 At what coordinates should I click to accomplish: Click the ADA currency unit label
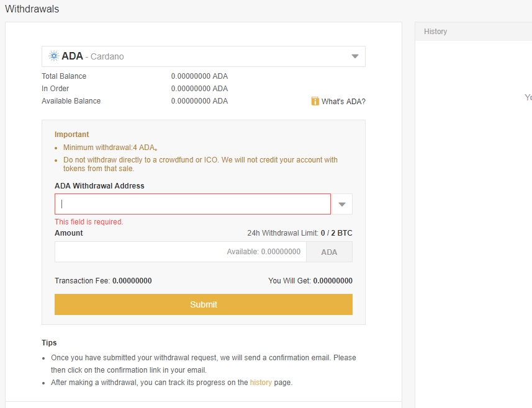coord(329,252)
